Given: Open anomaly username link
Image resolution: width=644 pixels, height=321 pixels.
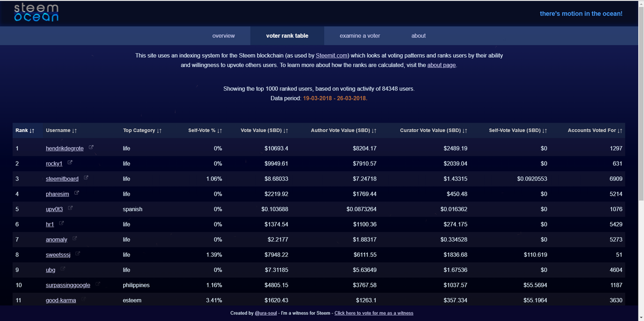Looking at the screenshot, I should tap(56, 239).
